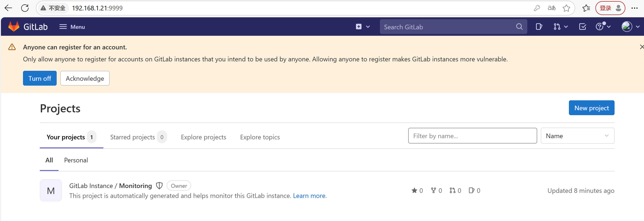
Task: Click the project issues count icon
Action: (x=471, y=191)
